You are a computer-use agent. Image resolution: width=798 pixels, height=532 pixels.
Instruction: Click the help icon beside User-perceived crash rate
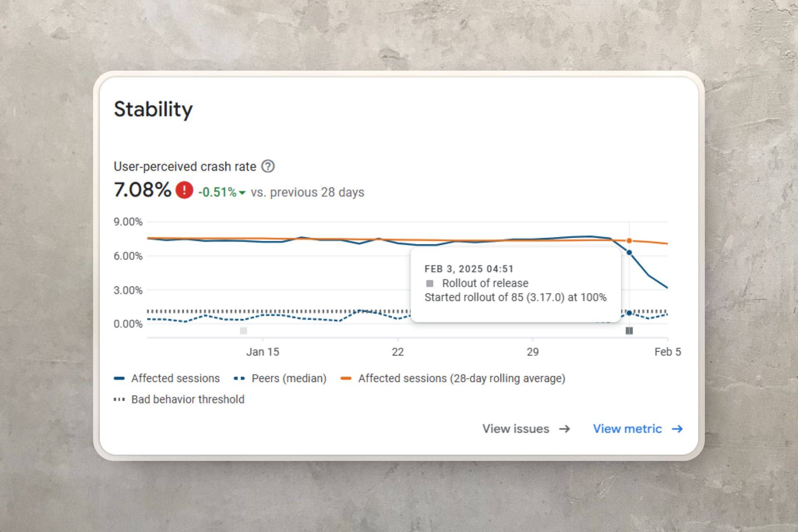point(268,166)
